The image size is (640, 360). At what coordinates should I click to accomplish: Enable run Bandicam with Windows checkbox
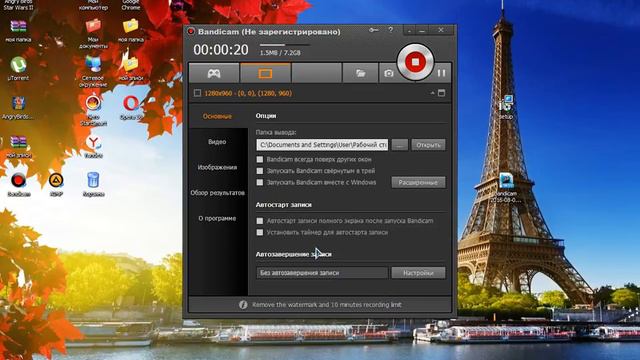tap(260, 182)
